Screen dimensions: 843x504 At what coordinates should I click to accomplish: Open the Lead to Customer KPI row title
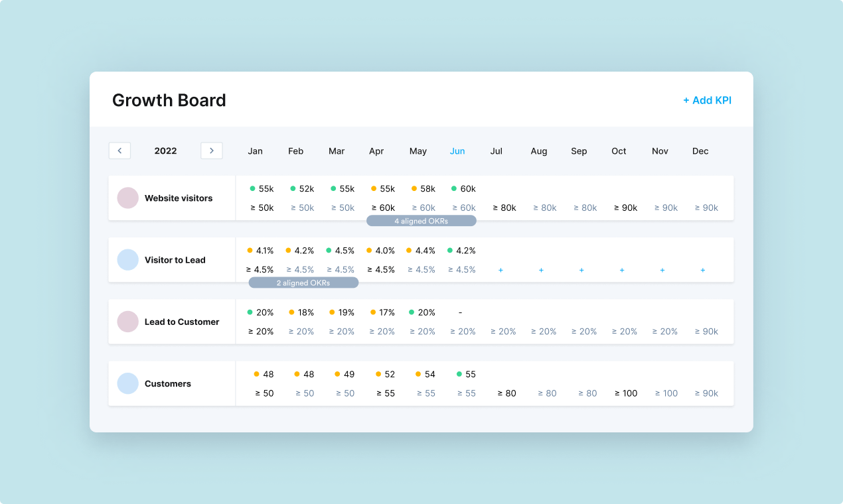(x=182, y=322)
